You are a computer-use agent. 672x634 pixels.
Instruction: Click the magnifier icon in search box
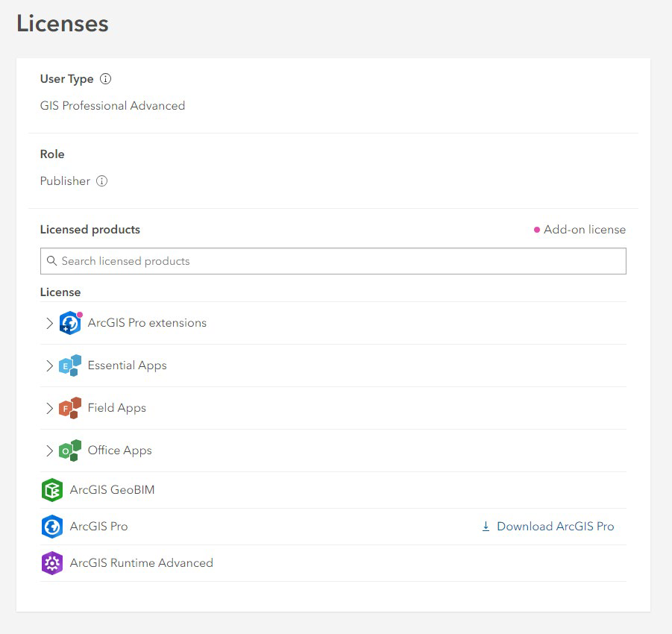(51, 260)
